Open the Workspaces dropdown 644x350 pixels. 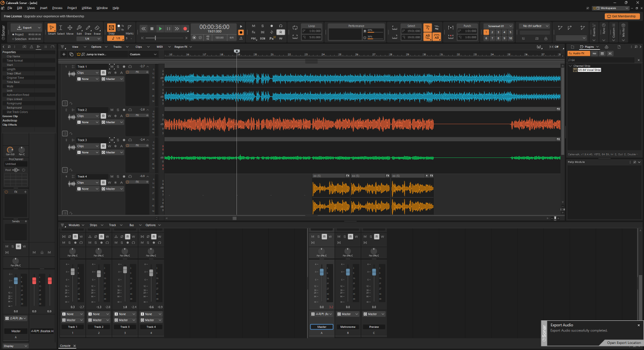point(610,8)
